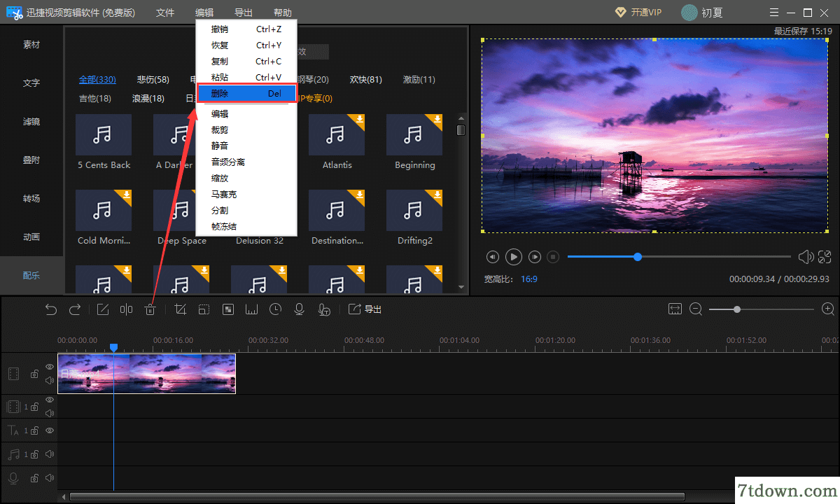
Task: Hide the picture-in-picture track with eye icon
Action: 50,400
